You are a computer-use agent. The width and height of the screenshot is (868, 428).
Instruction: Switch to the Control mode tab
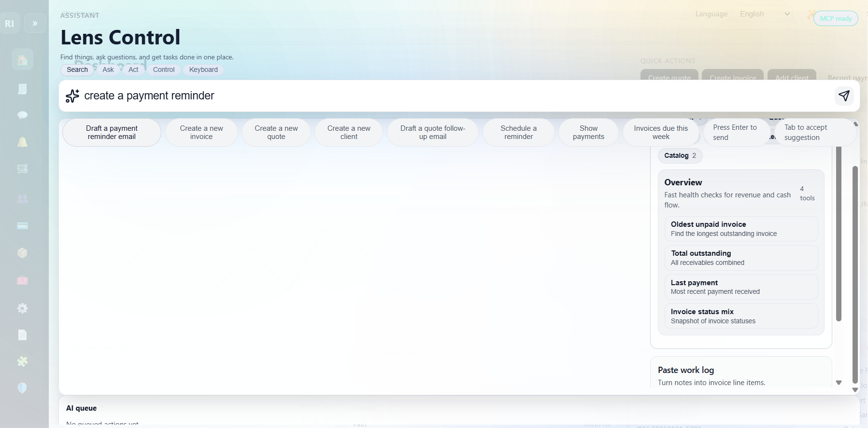tap(164, 69)
